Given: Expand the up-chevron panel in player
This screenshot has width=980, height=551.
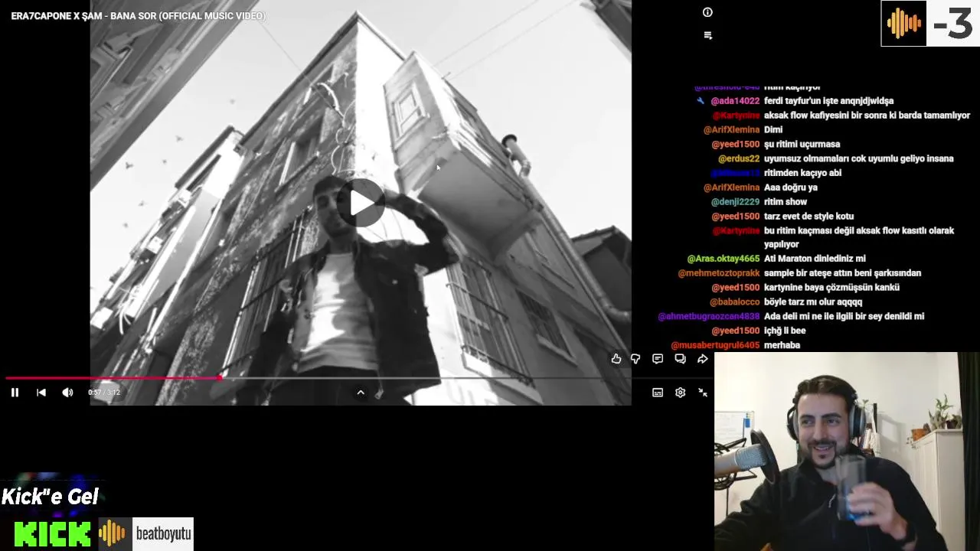Looking at the screenshot, I should (361, 393).
